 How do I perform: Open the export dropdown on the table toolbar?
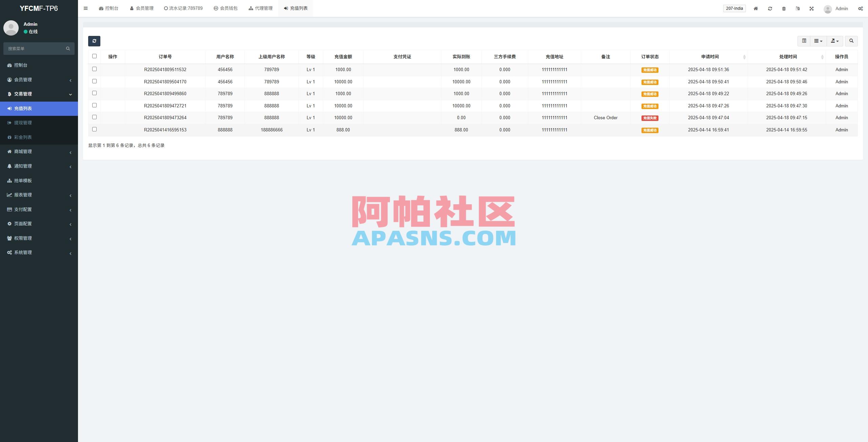pyautogui.click(x=835, y=41)
